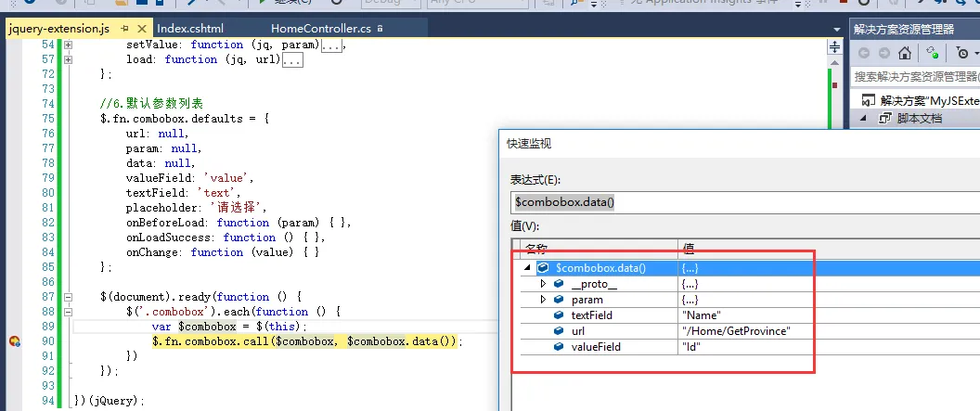The width and height of the screenshot is (980, 411).
Task: Expand the collapsed setValue function on line 54
Action: (x=68, y=45)
